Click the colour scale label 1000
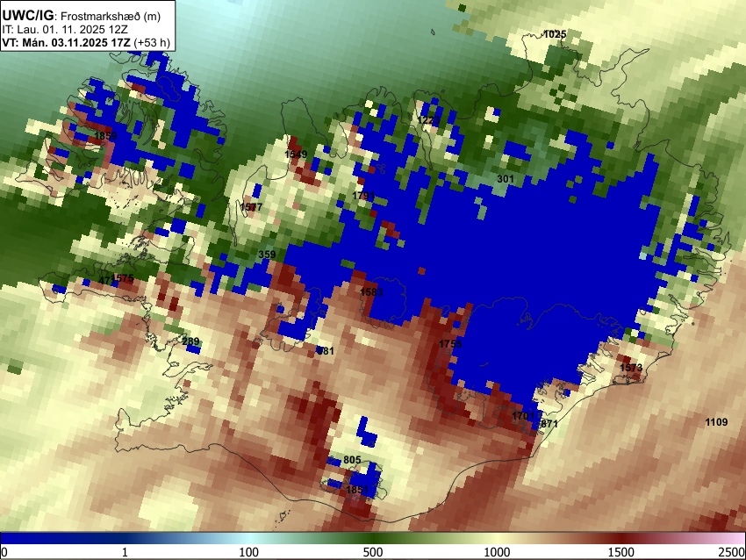The width and height of the screenshot is (746, 560). [497, 552]
